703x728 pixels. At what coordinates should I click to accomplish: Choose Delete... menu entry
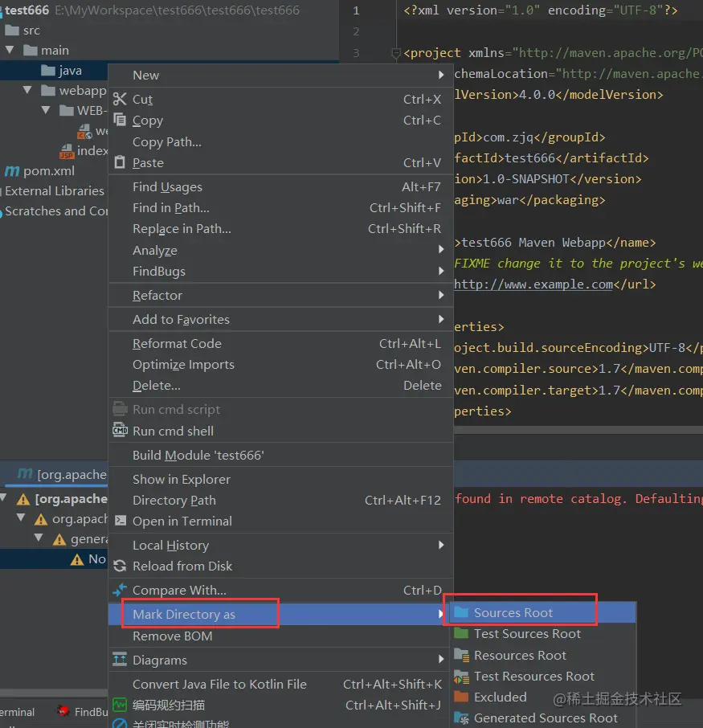(x=280, y=385)
